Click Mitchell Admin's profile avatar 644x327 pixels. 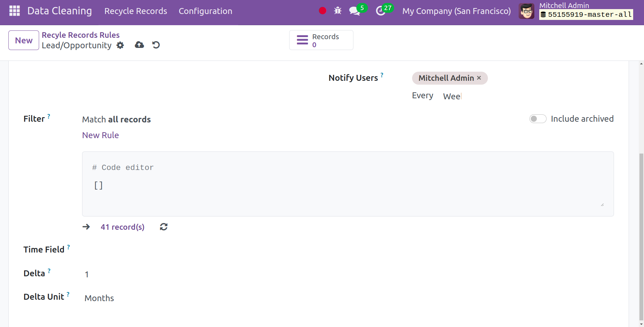click(526, 11)
